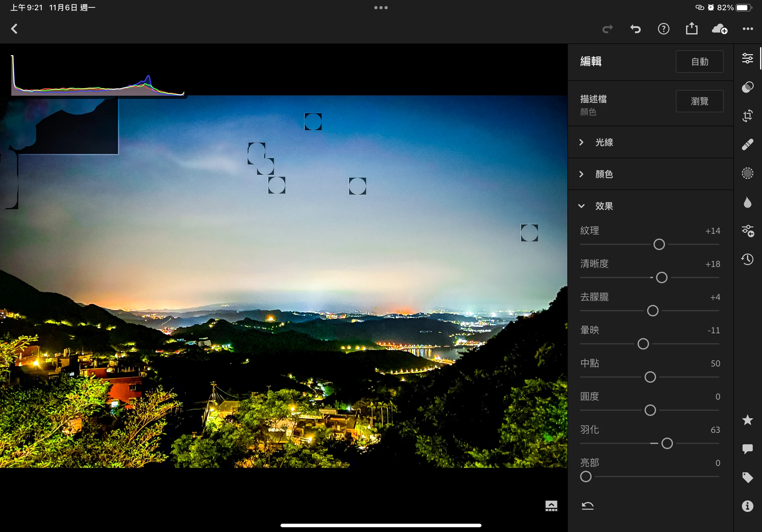Select the crop and rotate tool
762x532 pixels.
click(x=747, y=116)
